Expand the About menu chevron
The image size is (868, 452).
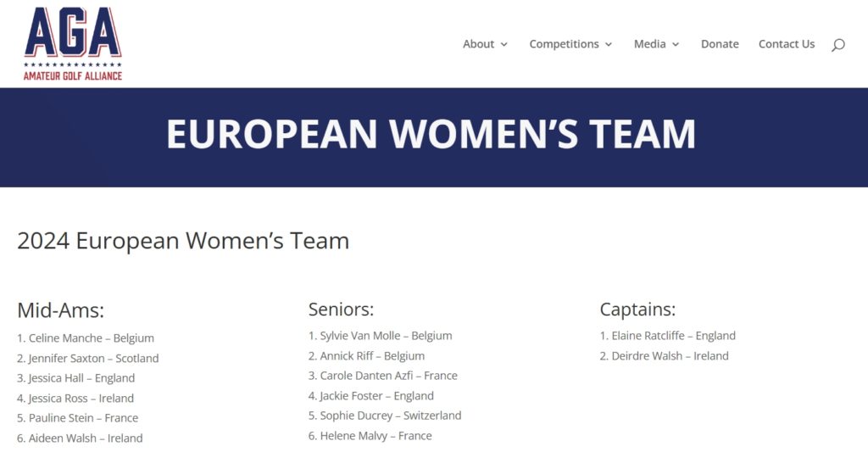click(504, 45)
